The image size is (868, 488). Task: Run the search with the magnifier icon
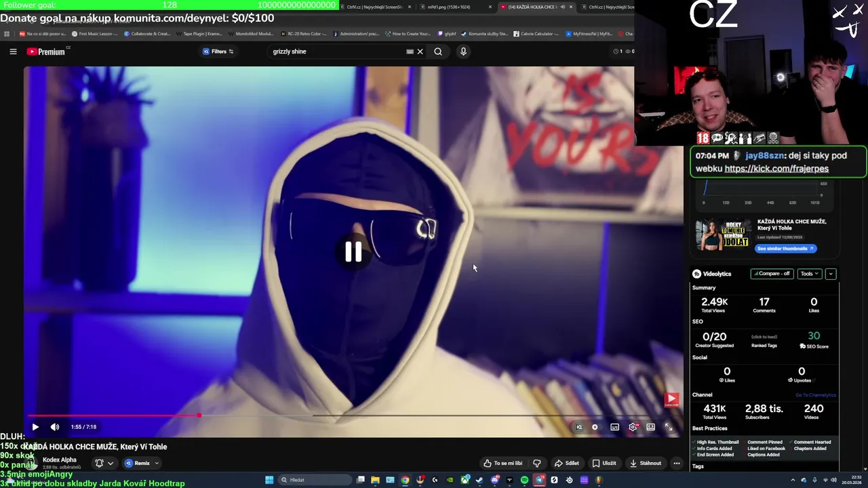point(438,52)
